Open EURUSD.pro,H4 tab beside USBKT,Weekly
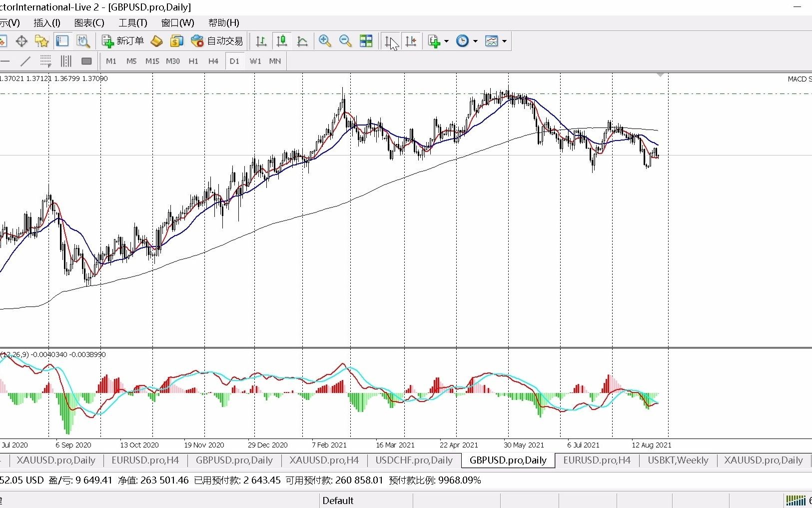This screenshot has height=508, width=812. click(597, 460)
